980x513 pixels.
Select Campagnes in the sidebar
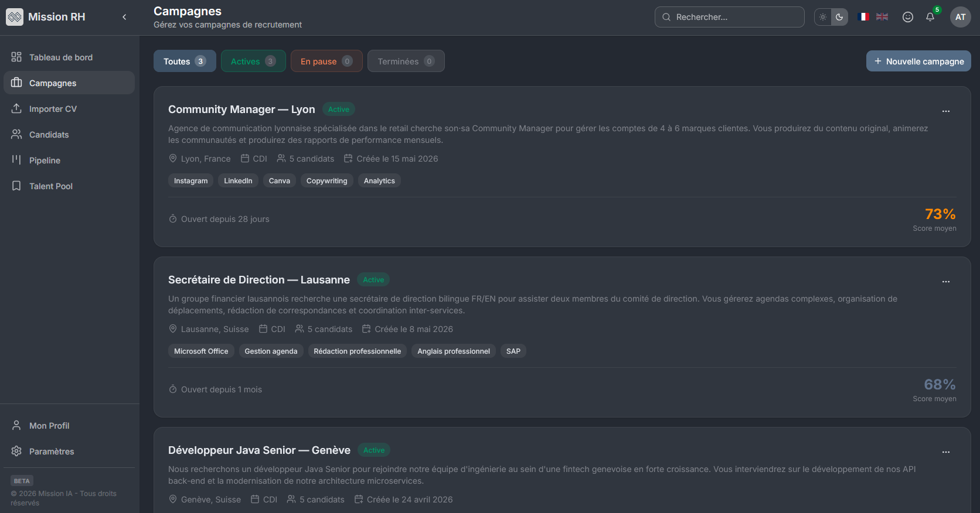[x=69, y=83]
